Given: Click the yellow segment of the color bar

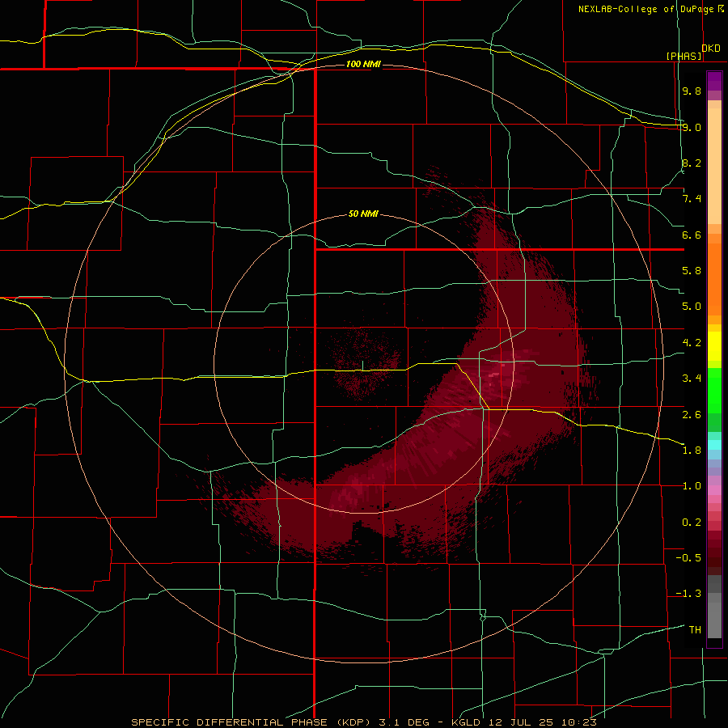Looking at the screenshot, I should (x=714, y=346).
